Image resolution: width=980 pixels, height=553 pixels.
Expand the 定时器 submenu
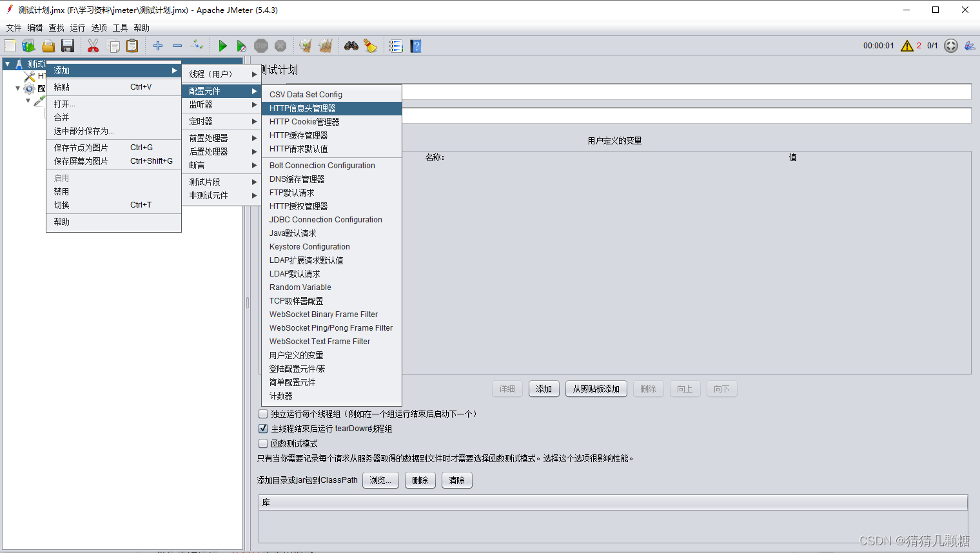(x=221, y=121)
